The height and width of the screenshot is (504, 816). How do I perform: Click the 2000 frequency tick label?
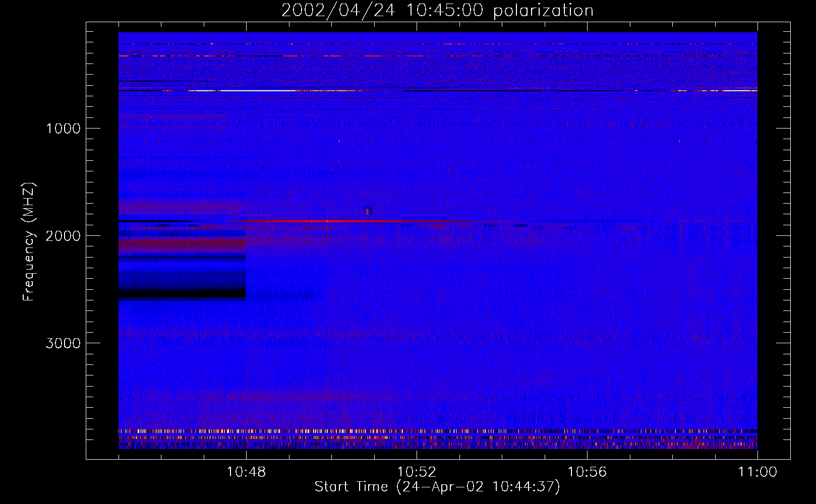pyautogui.click(x=63, y=236)
